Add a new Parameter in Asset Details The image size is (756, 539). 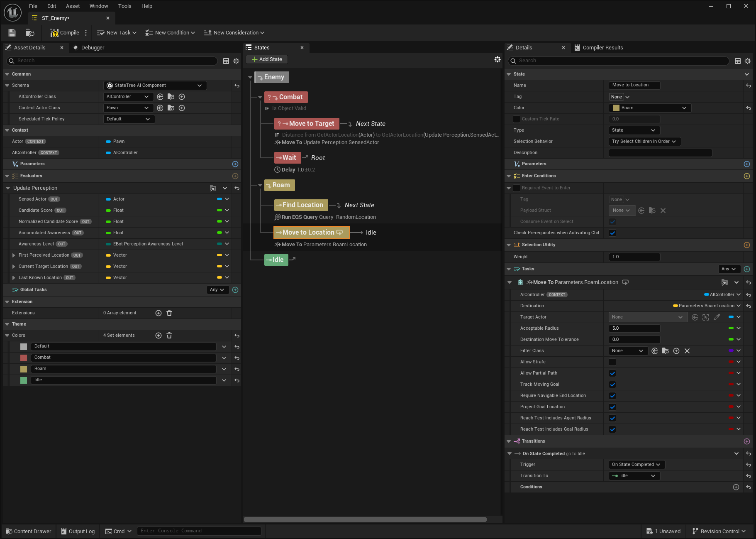tap(235, 164)
